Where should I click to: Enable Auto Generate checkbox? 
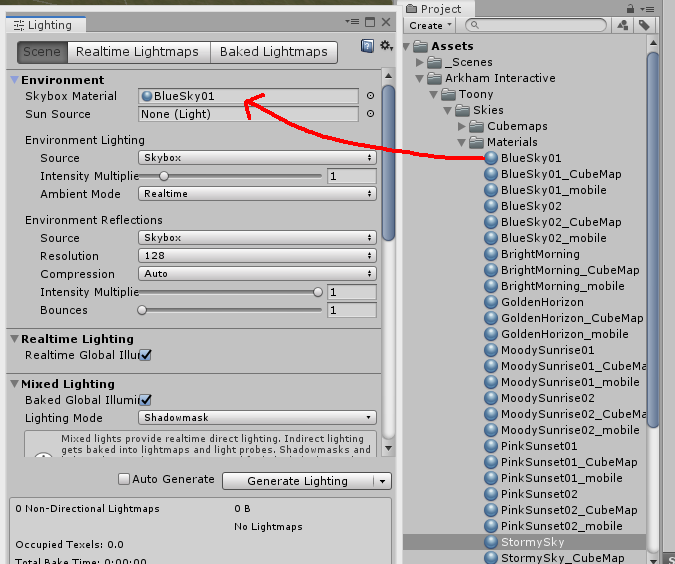coord(124,479)
